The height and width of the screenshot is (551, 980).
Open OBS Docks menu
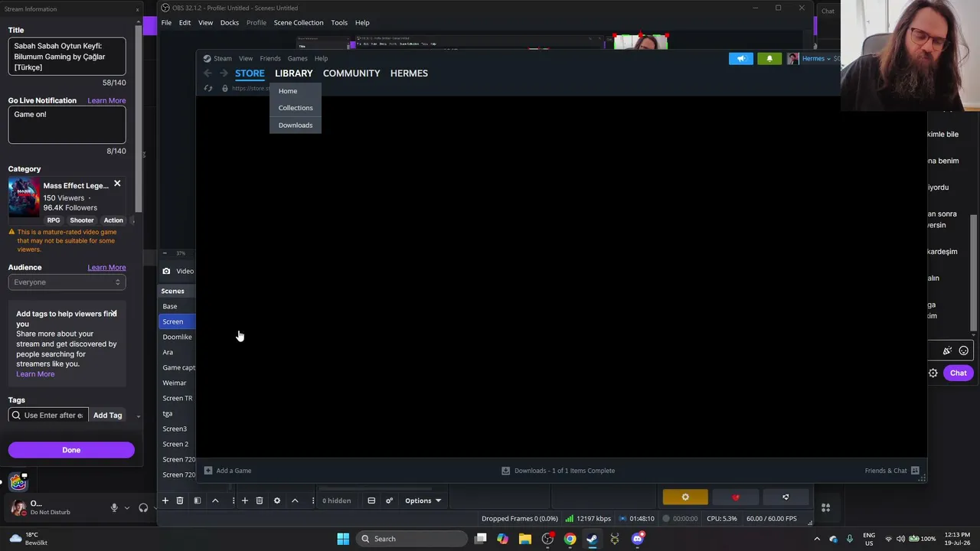(230, 23)
